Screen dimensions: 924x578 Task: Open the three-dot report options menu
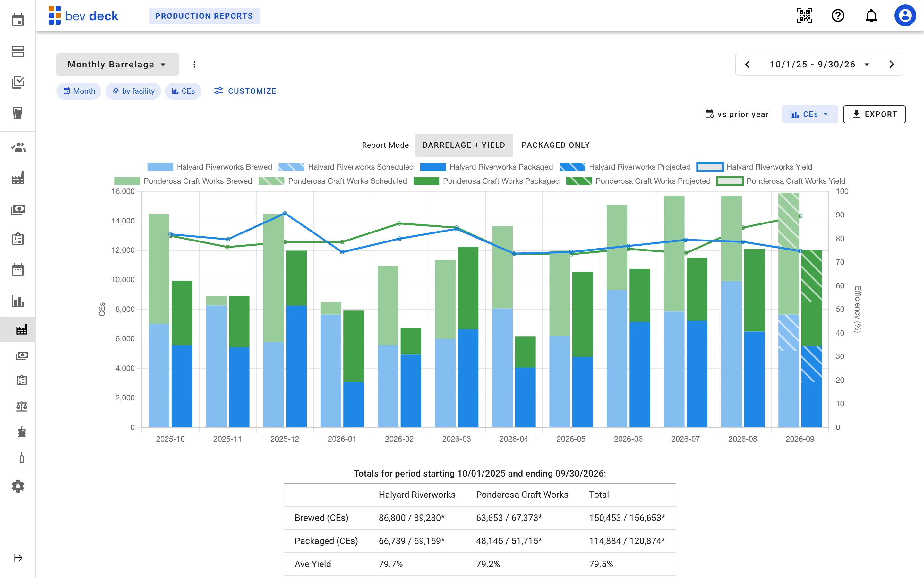coord(194,64)
